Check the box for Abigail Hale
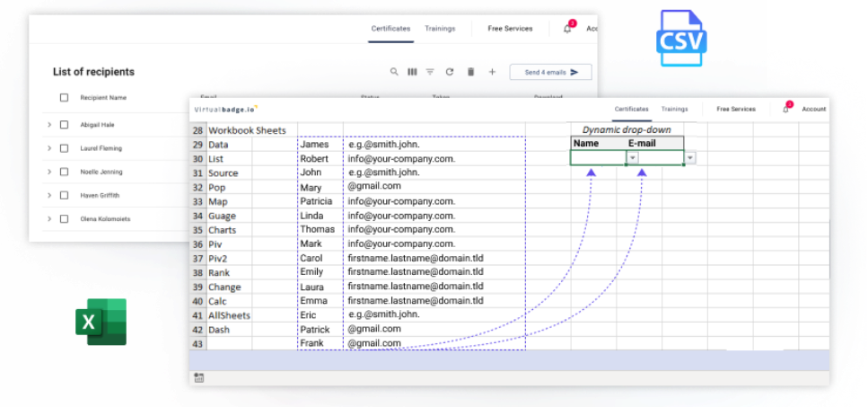This screenshot has height=407, width=868. [65, 125]
